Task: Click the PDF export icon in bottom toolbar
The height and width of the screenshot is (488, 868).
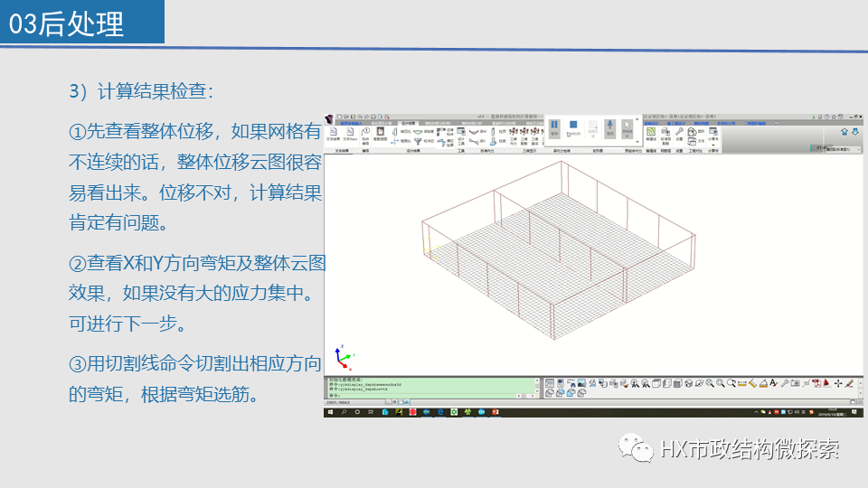Action: pyautogui.click(x=816, y=383)
